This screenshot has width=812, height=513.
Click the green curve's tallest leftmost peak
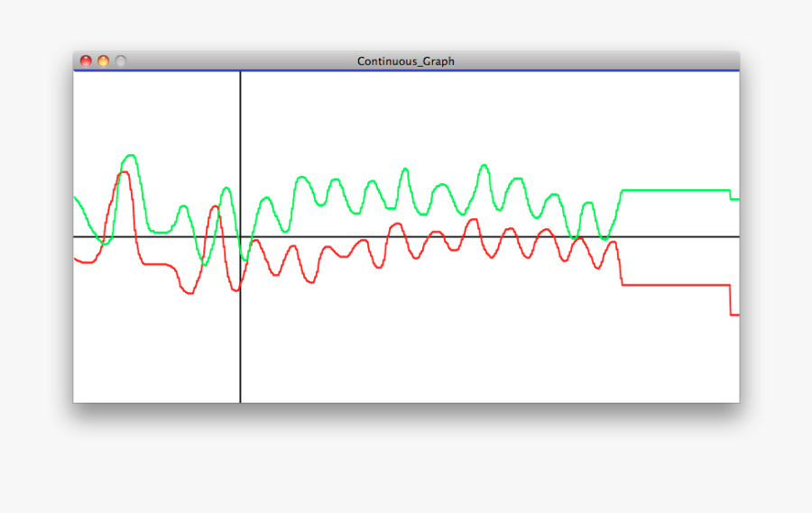point(131,156)
